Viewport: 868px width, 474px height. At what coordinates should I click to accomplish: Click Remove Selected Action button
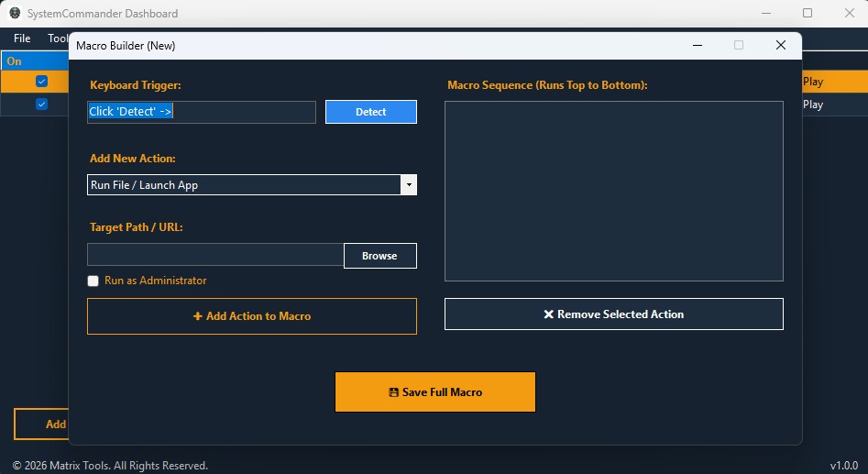click(614, 314)
